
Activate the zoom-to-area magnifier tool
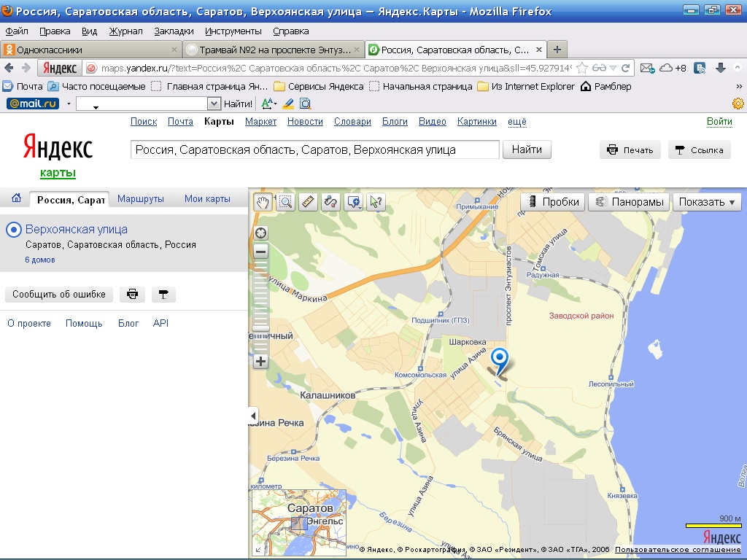[x=285, y=202]
